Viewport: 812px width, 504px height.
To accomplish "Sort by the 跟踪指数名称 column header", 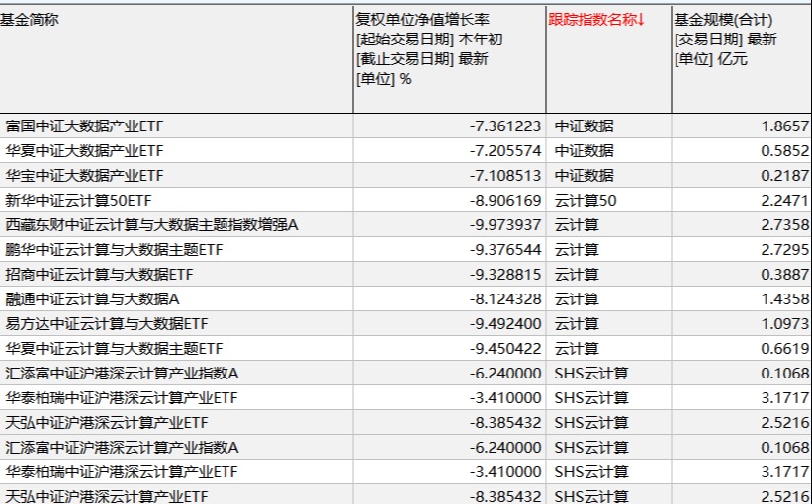I will [x=596, y=20].
